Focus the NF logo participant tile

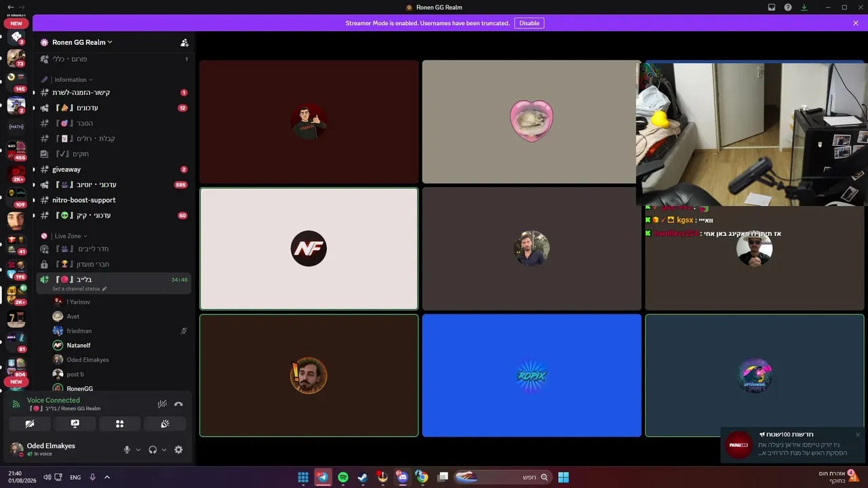pos(309,249)
